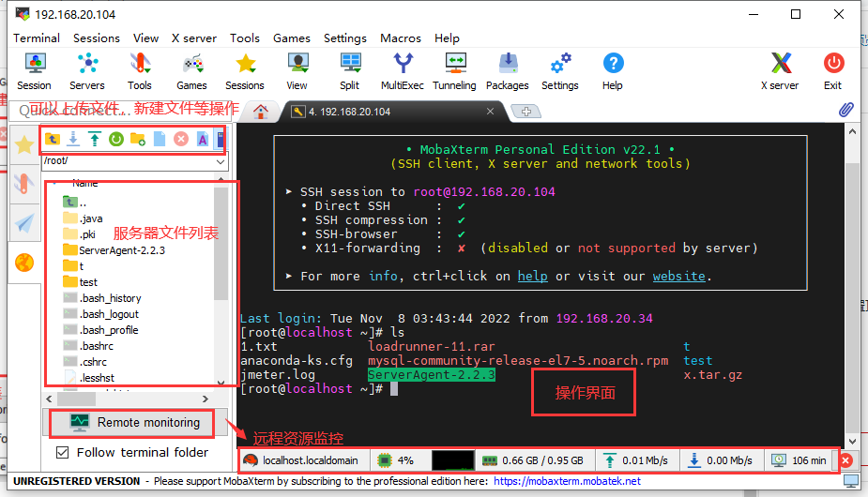This screenshot has width=868, height=497.
Task: Open the Games menu
Action: [x=292, y=38]
